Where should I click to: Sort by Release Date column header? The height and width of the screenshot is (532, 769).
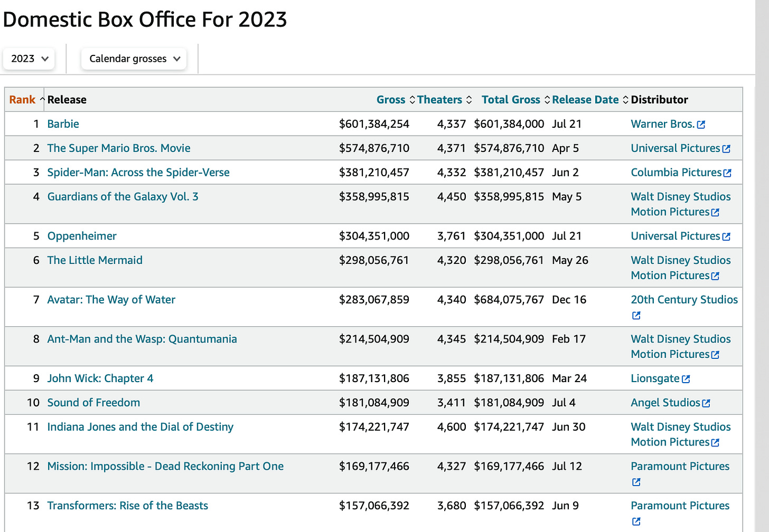click(585, 100)
